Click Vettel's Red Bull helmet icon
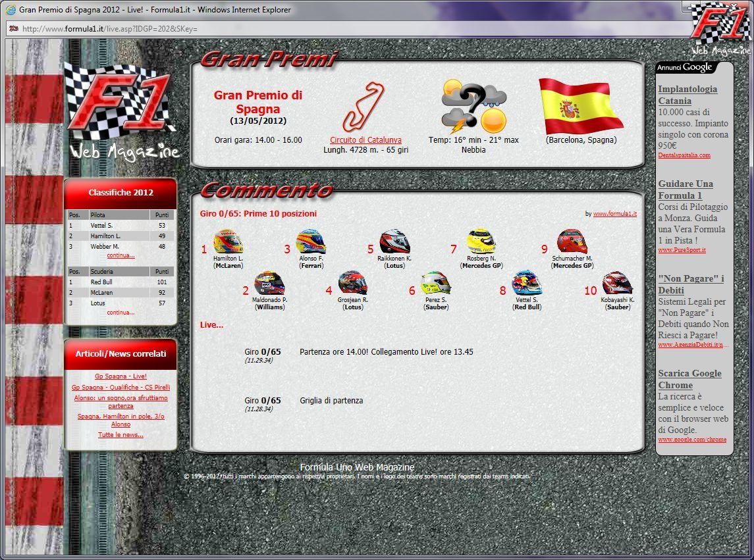The height and width of the screenshot is (560, 754). click(x=527, y=283)
